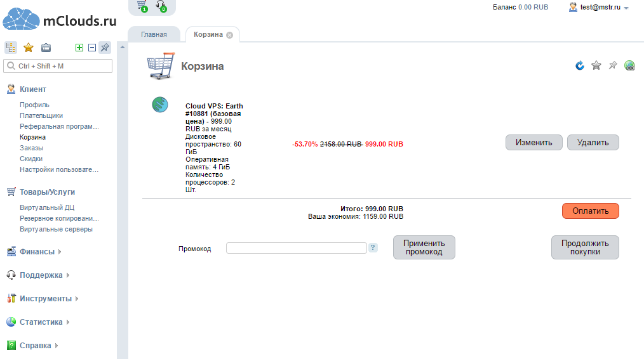Click the red 999.00 RUB price

click(x=384, y=144)
